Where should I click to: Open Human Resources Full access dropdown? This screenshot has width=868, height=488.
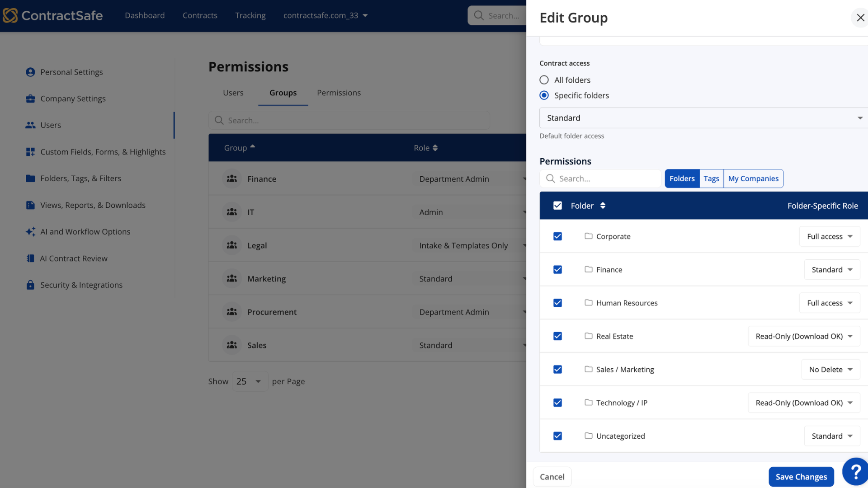(830, 303)
